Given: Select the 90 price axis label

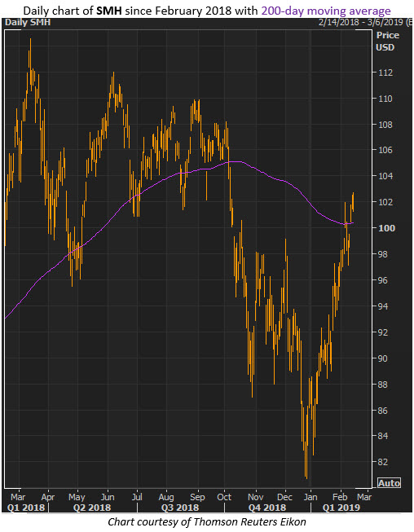Looking at the screenshot, I should click(x=383, y=358).
